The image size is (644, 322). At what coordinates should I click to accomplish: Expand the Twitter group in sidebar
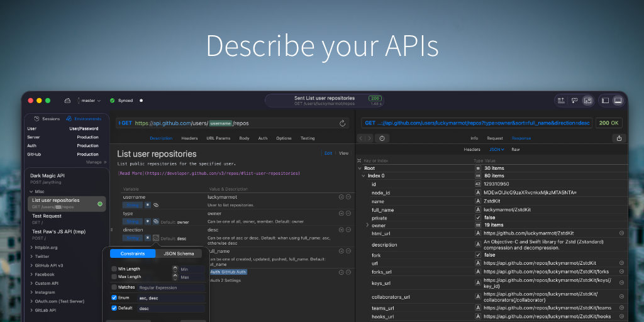[x=31, y=257]
